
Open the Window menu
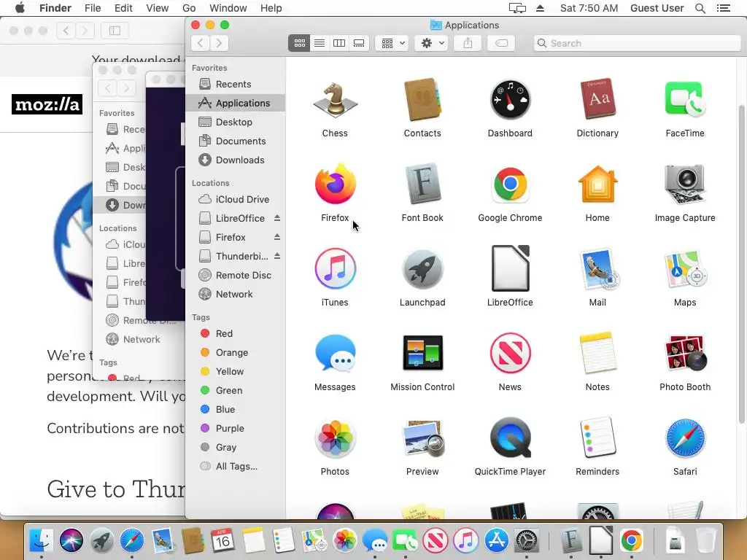228,8
